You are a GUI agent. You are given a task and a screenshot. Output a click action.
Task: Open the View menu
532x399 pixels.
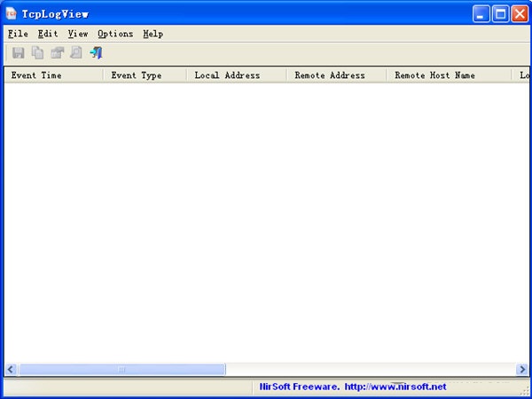tap(78, 34)
